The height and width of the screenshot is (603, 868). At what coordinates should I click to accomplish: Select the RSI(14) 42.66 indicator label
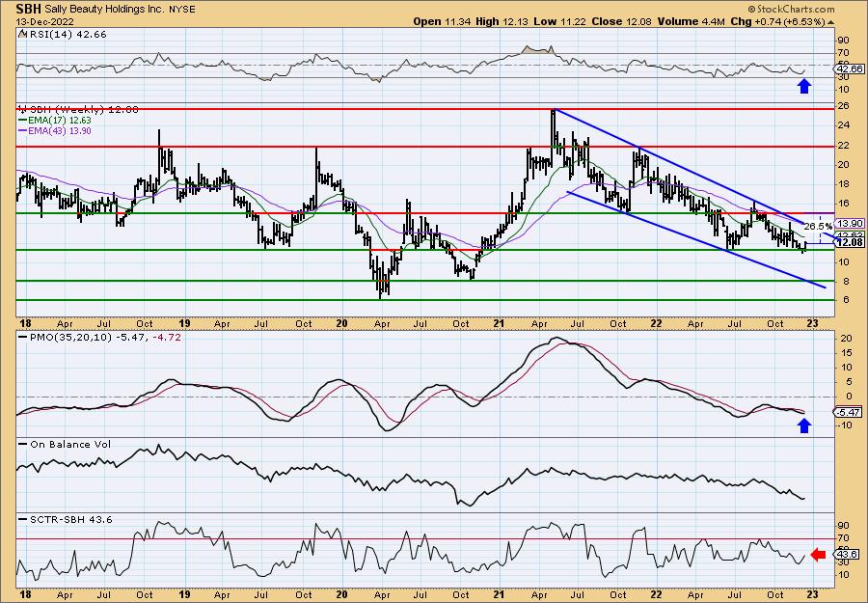coord(62,35)
